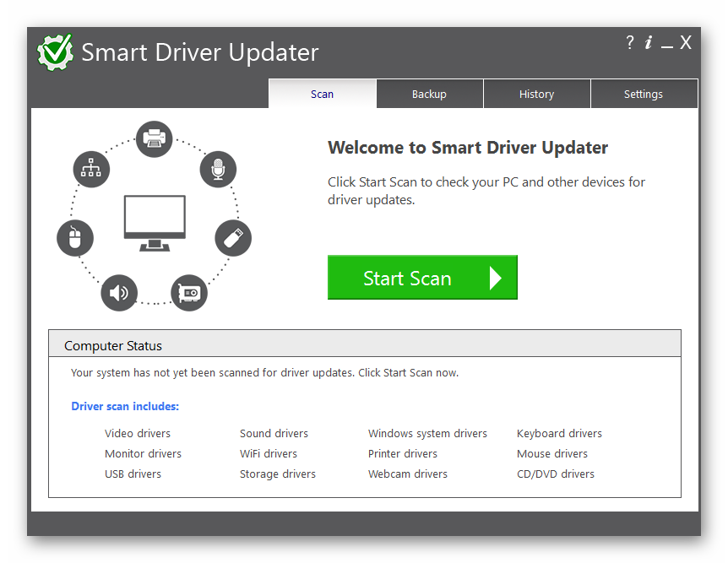Open the Backup tab

[x=430, y=95]
